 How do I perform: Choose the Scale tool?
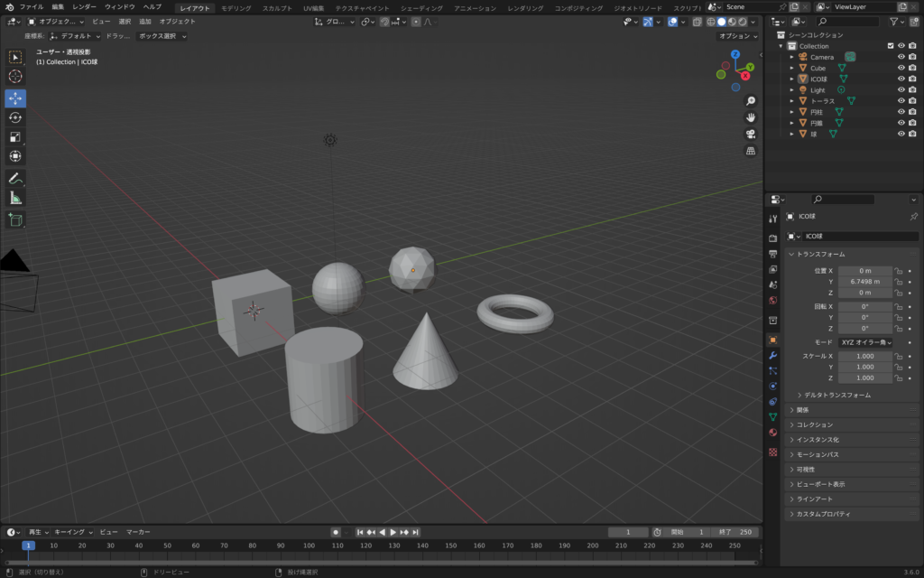click(15, 137)
